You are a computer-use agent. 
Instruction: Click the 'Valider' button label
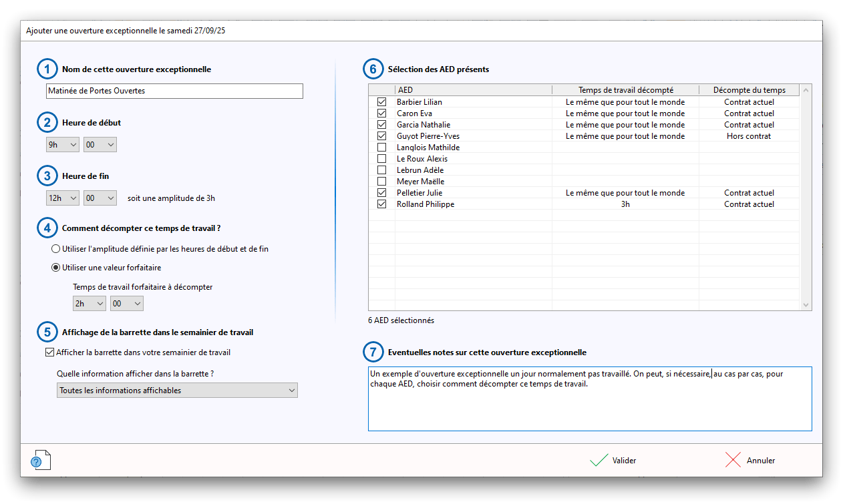coord(624,461)
